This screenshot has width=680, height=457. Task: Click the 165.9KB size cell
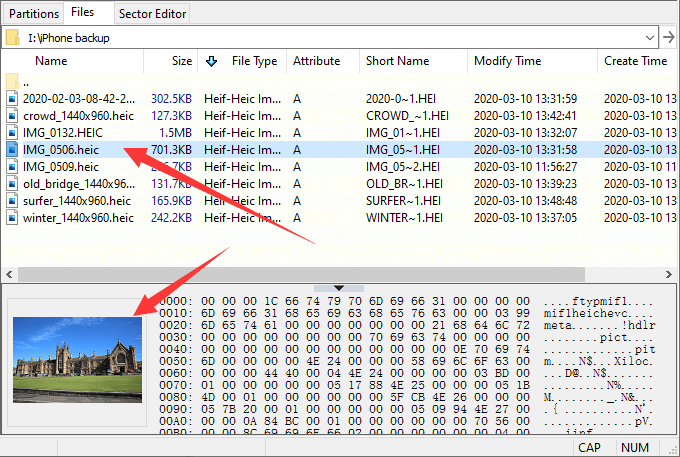[171, 201]
